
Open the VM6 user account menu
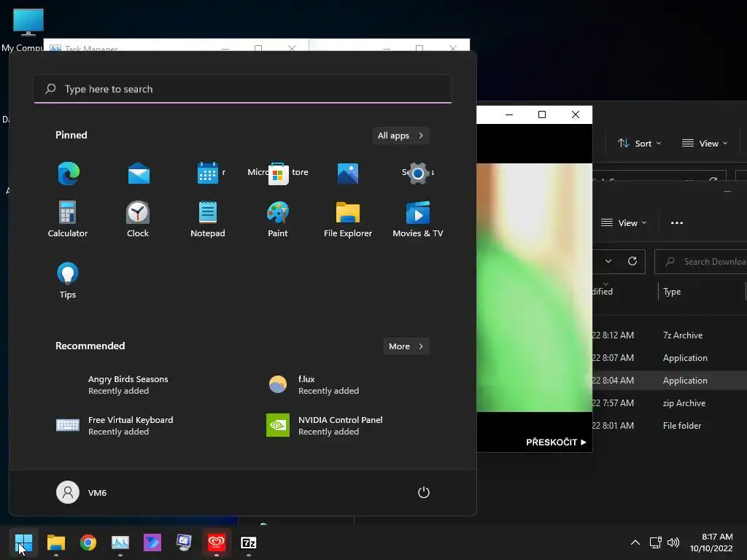point(82,492)
